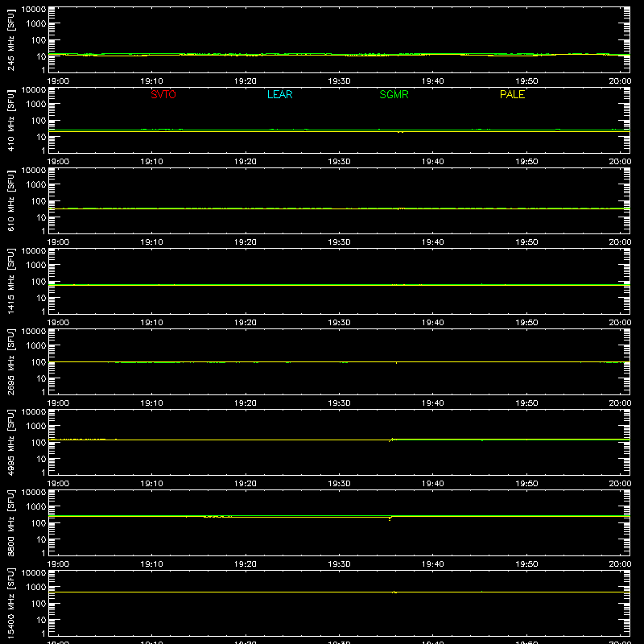
Task: Click 19:00 tick under the 1415 MHz plot
Action: (x=58, y=323)
